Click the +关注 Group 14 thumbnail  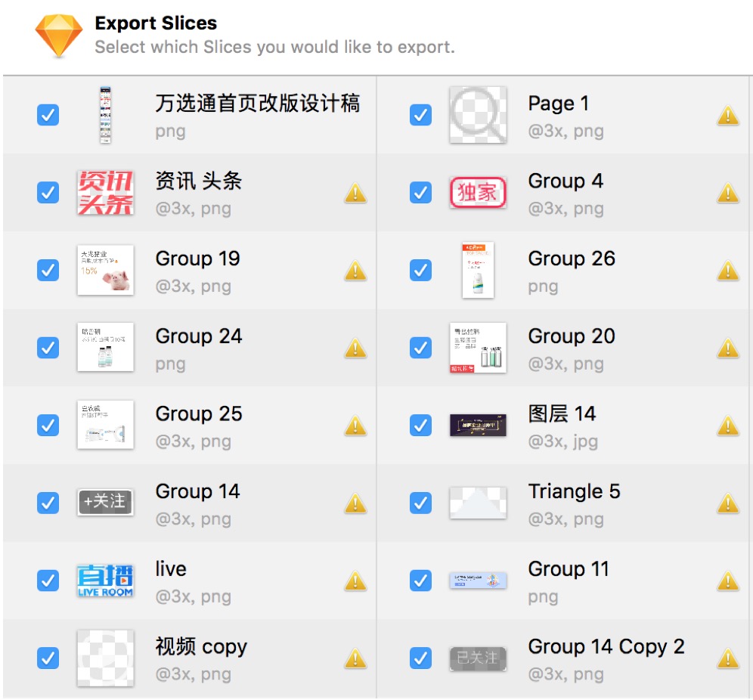(106, 503)
